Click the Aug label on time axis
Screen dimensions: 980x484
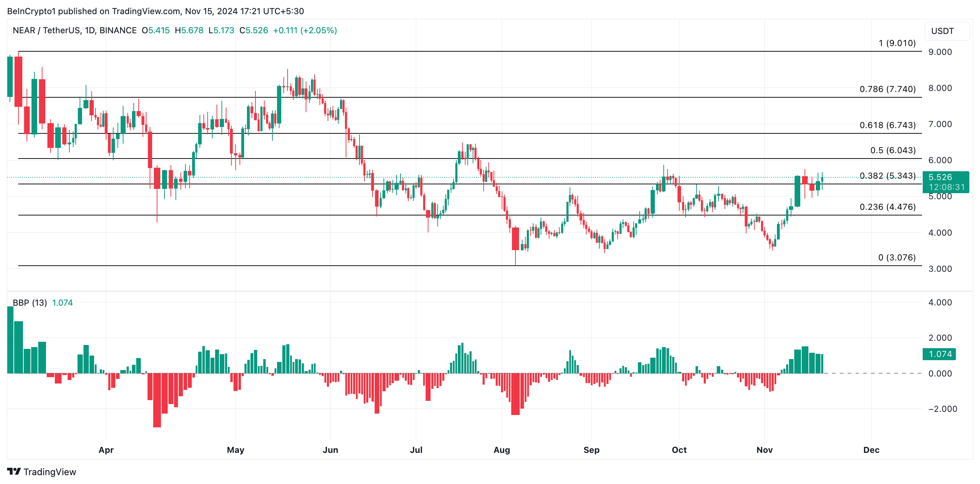click(501, 450)
